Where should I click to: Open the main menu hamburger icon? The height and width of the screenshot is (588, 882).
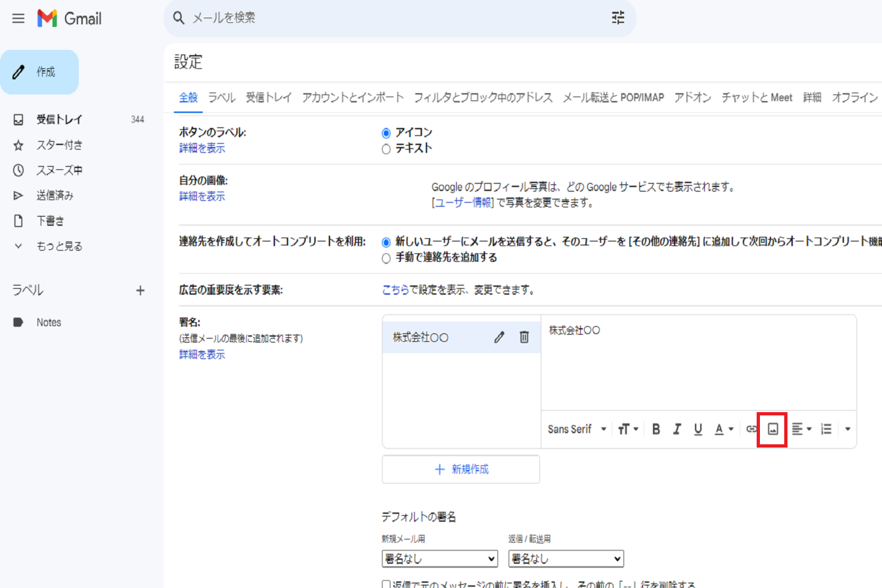[18, 18]
